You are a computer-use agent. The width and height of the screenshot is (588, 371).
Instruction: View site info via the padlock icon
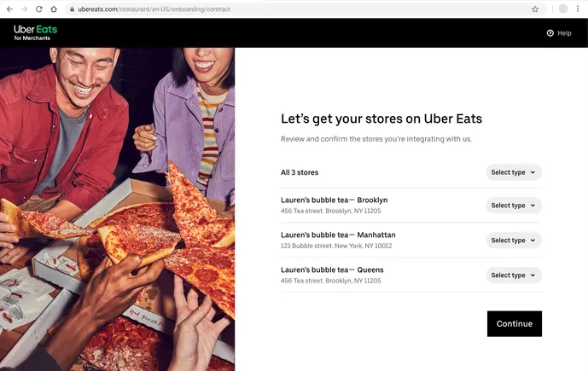click(72, 9)
